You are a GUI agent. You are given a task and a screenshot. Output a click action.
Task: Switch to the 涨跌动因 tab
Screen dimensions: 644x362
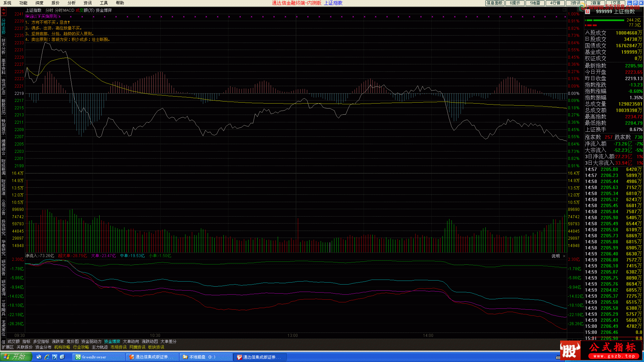(x=150, y=342)
